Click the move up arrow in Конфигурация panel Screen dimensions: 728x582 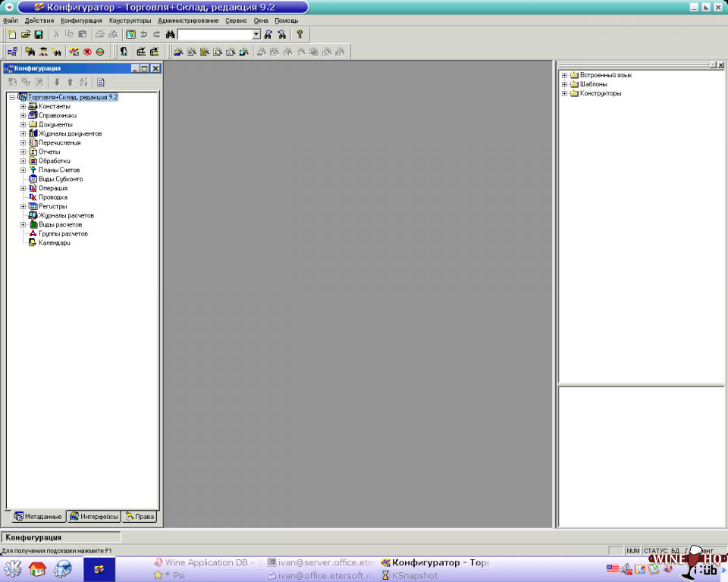click(x=70, y=82)
